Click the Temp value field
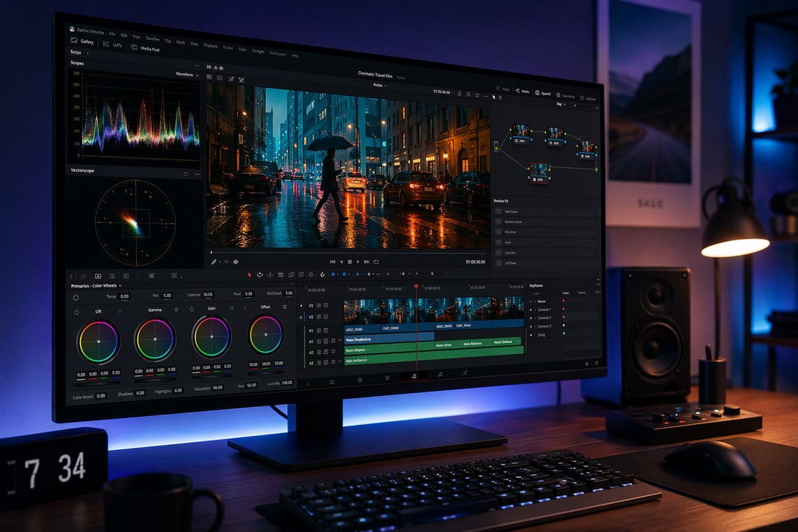The image size is (798, 532). (125, 296)
